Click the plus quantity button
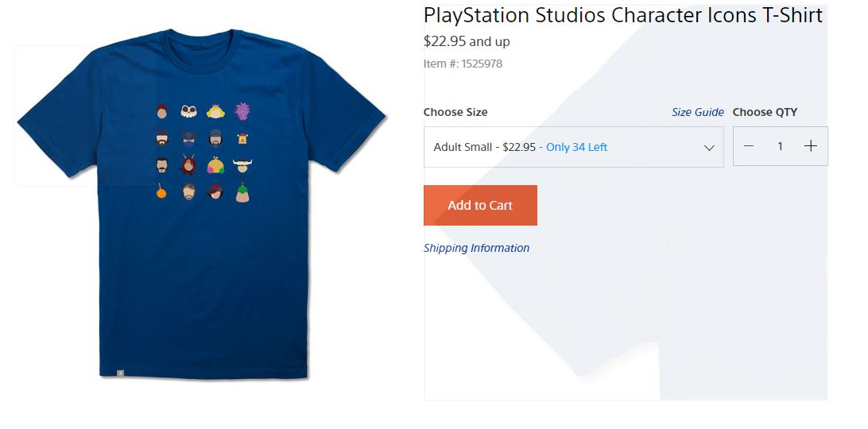The image size is (868, 429). pyautogui.click(x=810, y=146)
